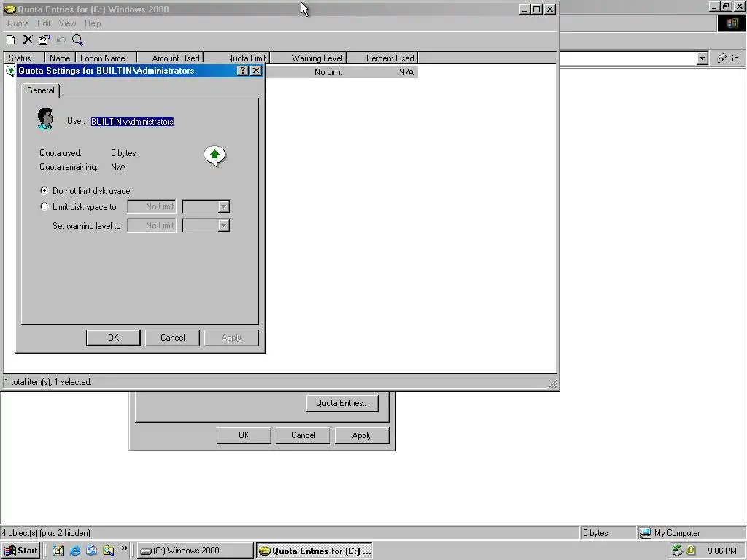Click the Undo toolbar icon
Screen dimensions: 747x560
pos(61,40)
